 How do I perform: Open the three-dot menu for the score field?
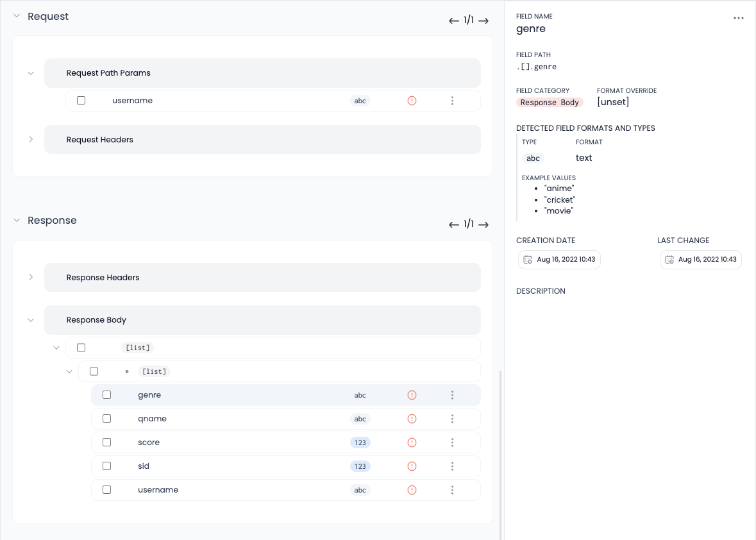point(452,443)
